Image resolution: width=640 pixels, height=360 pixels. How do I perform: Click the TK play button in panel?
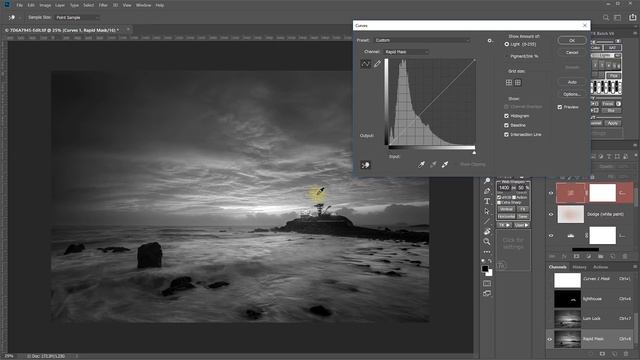point(504,225)
